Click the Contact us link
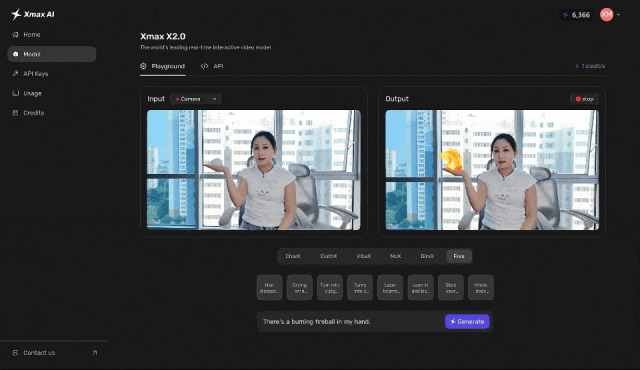640x370 pixels. tap(39, 352)
